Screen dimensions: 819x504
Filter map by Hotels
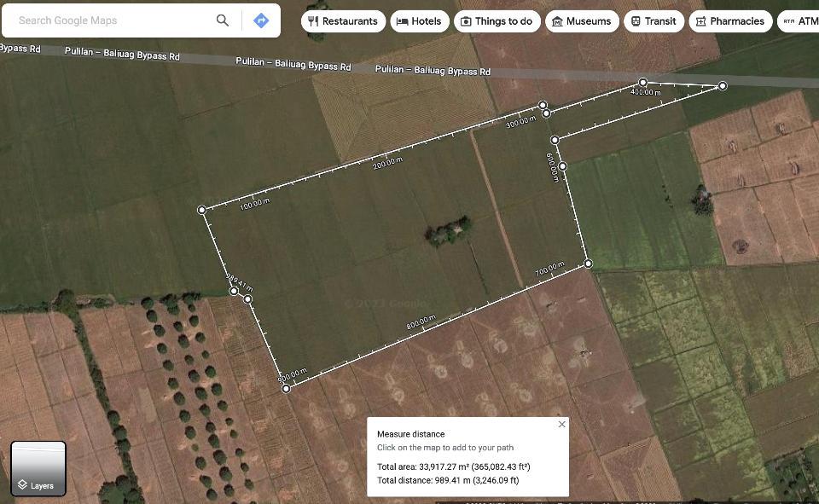tap(419, 21)
